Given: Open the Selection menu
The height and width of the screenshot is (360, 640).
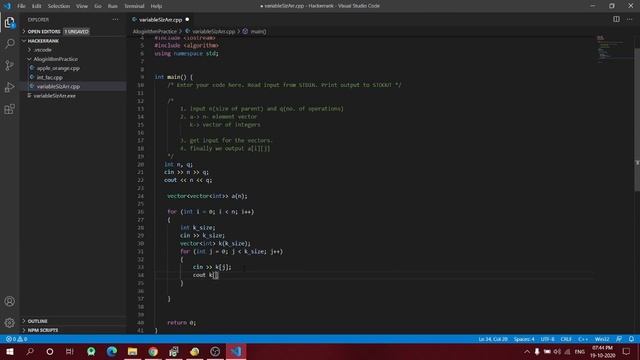Looking at the screenshot, I should click(59, 6).
